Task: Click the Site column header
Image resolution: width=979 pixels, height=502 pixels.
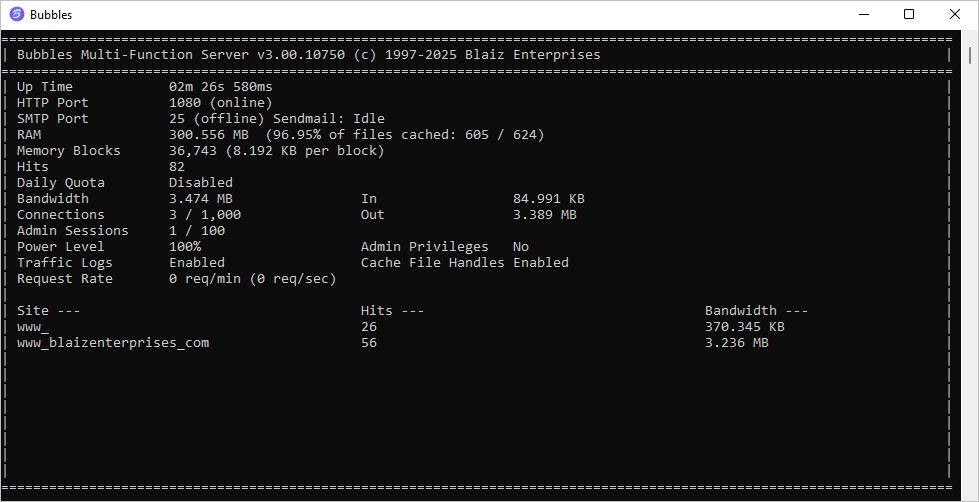Action: 48,311
